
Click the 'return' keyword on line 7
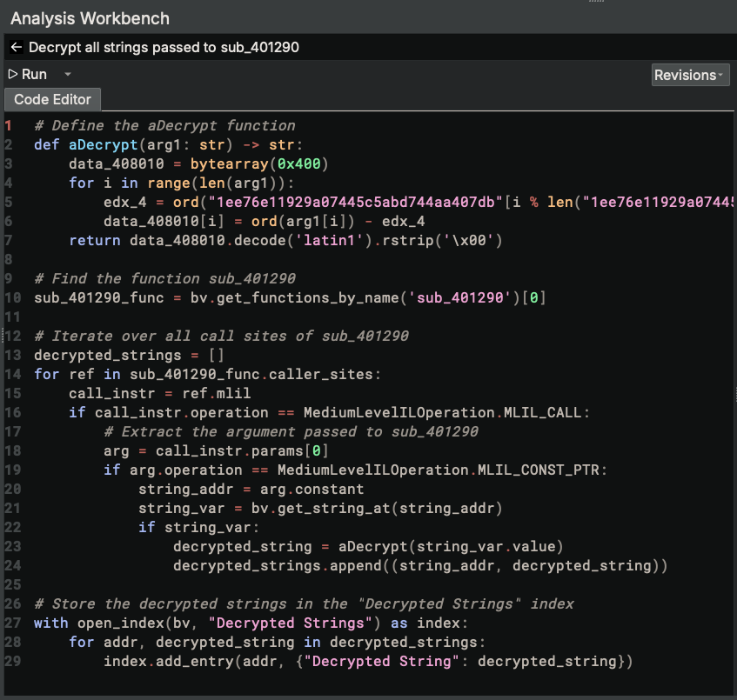[95, 240]
